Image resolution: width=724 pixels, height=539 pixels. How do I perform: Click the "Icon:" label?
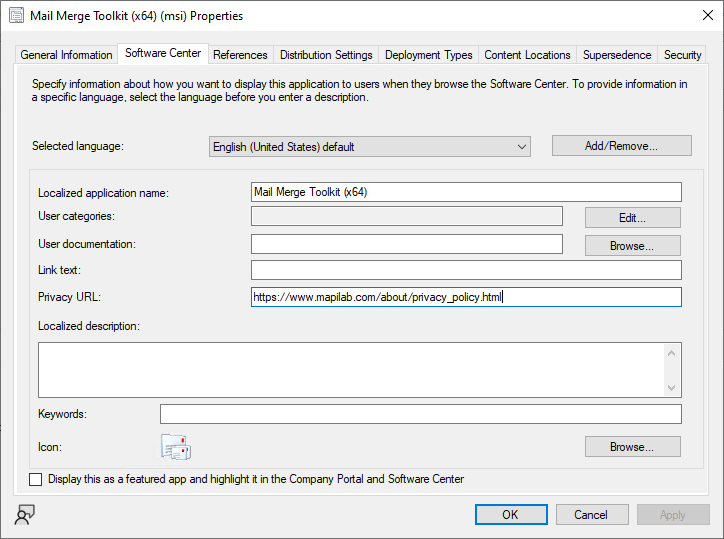[50, 447]
